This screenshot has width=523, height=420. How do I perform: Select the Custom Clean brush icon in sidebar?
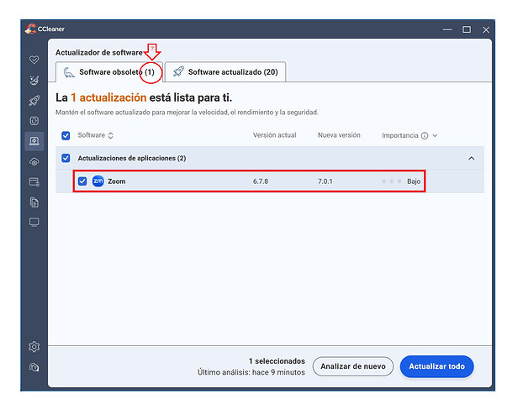(x=34, y=81)
